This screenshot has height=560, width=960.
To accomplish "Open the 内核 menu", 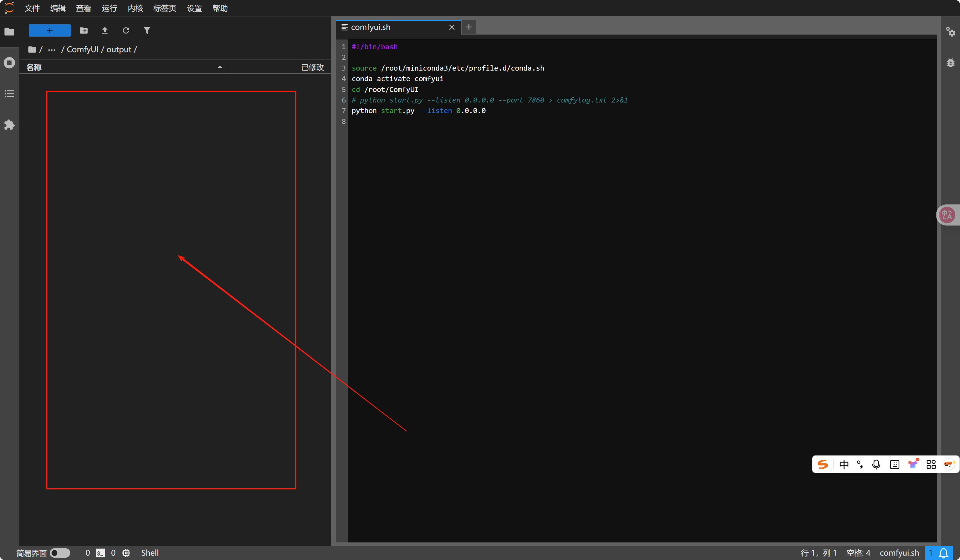I will (x=135, y=8).
